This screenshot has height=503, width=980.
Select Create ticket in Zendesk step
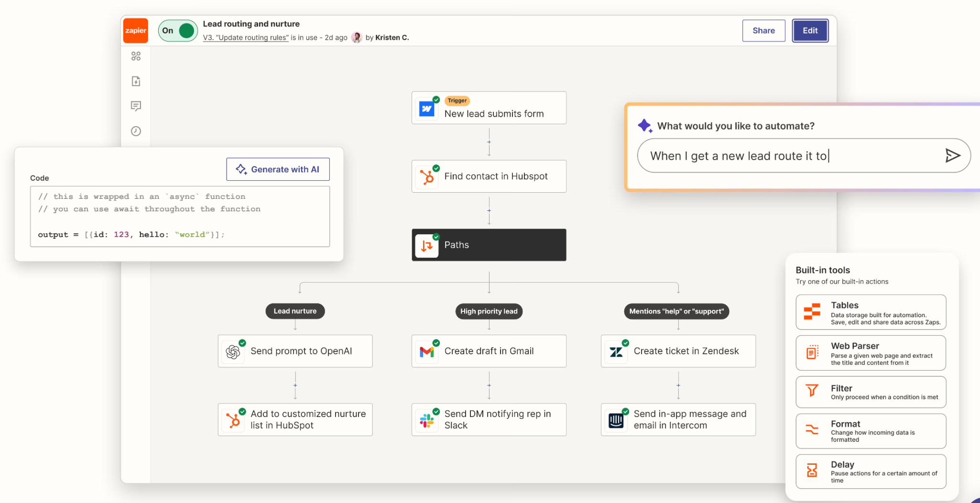[x=678, y=351]
